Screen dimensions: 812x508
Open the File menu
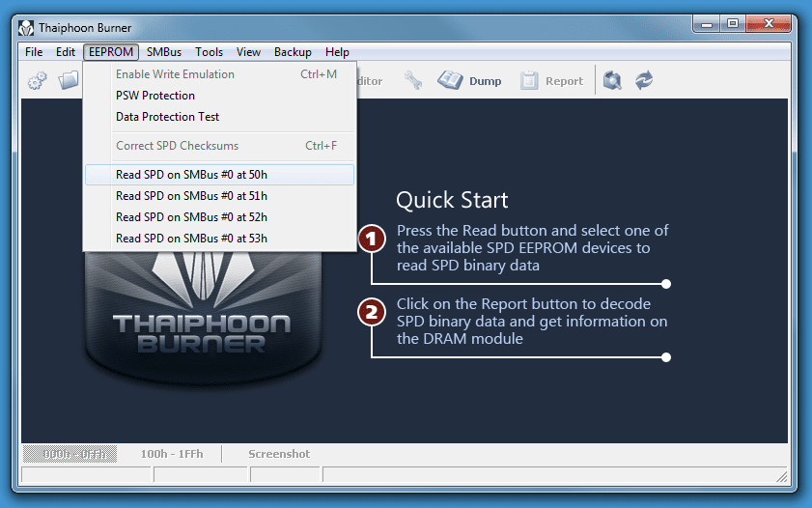tap(34, 52)
